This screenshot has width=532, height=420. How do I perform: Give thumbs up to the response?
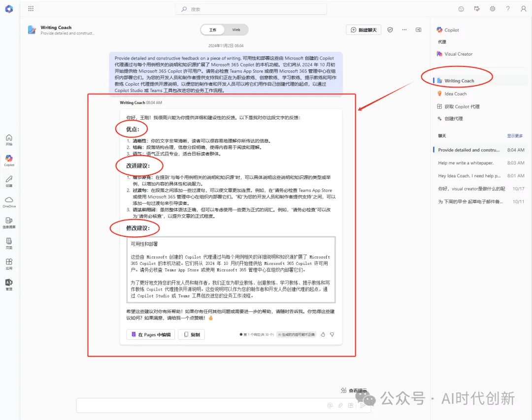(x=323, y=334)
